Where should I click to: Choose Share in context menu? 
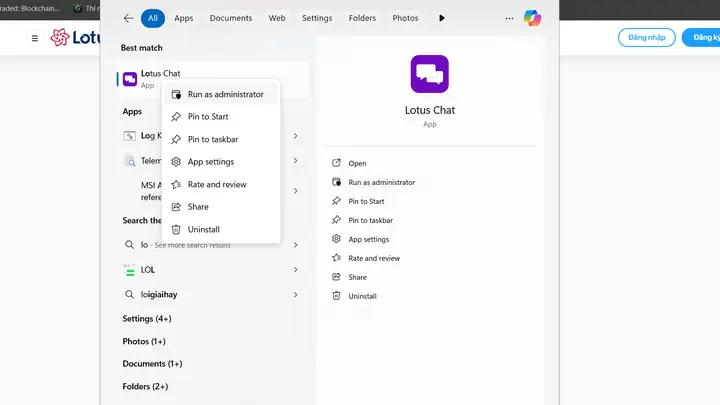click(x=221, y=207)
